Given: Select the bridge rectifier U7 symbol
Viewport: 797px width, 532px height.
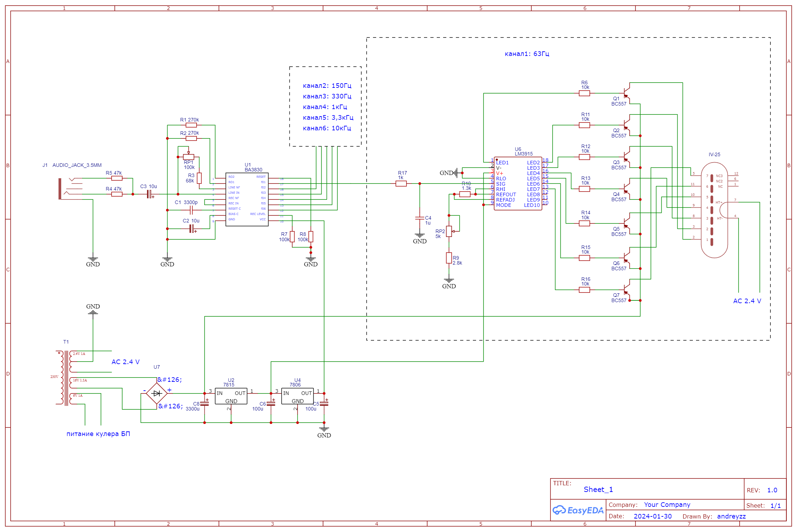Looking at the screenshot, I should pos(157,394).
